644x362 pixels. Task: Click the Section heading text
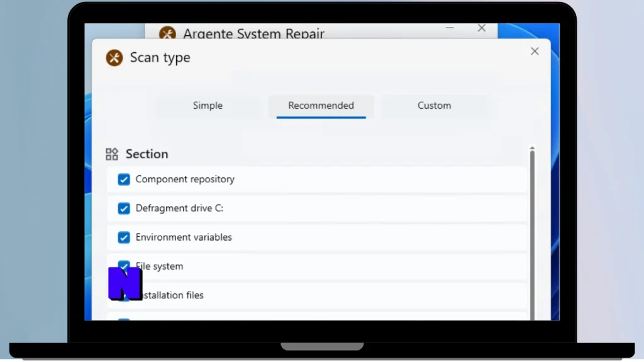click(x=147, y=154)
